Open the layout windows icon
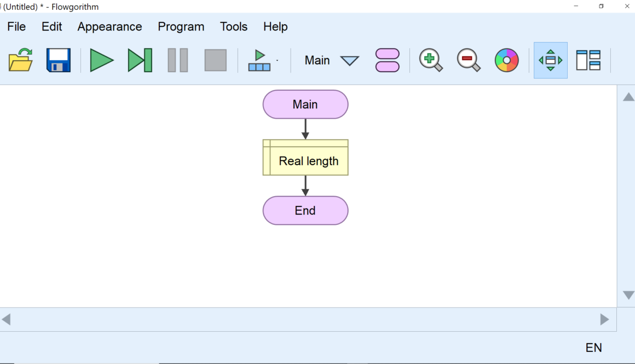The height and width of the screenshot is (364, 635). [x=588, y=60]
